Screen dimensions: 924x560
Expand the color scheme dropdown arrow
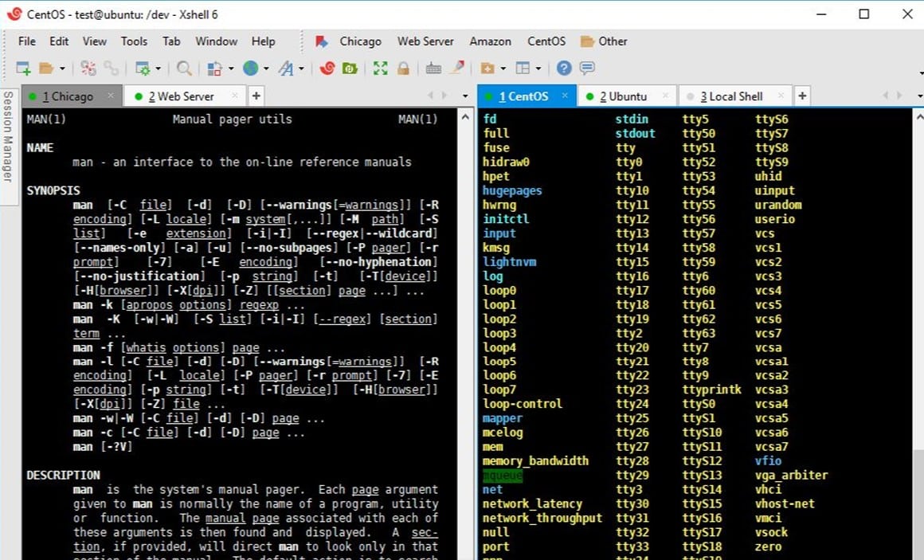230,69
